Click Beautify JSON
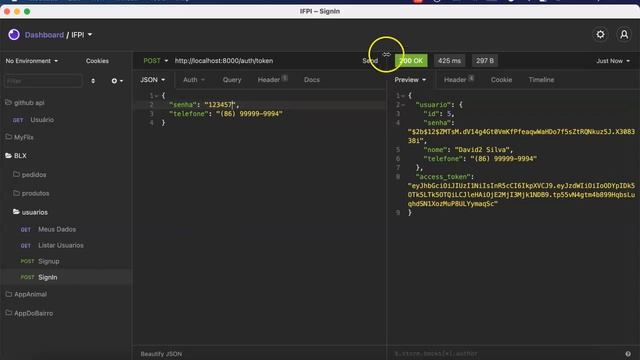Screen dimensions: 640x360 (161, 354)
